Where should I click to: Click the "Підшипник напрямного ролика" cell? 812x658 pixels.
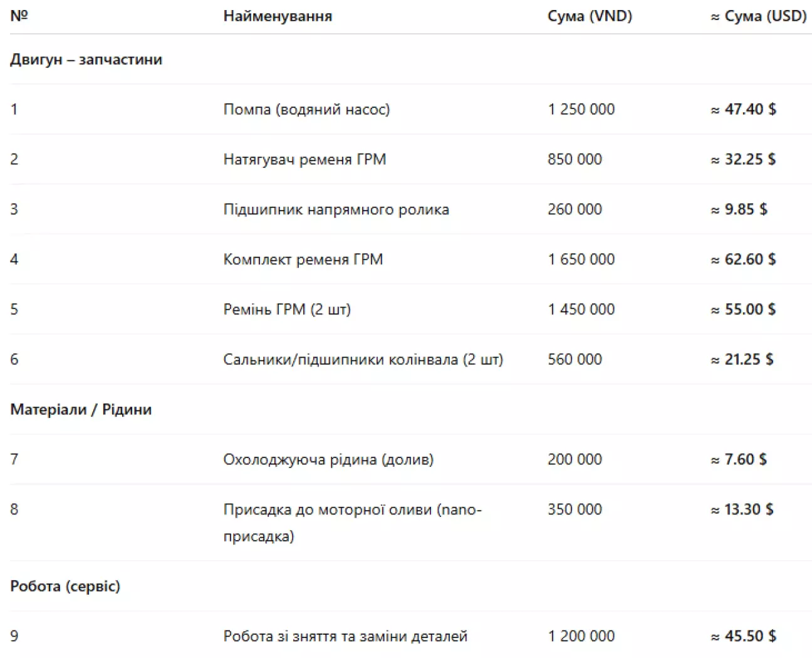coord(336,209)
